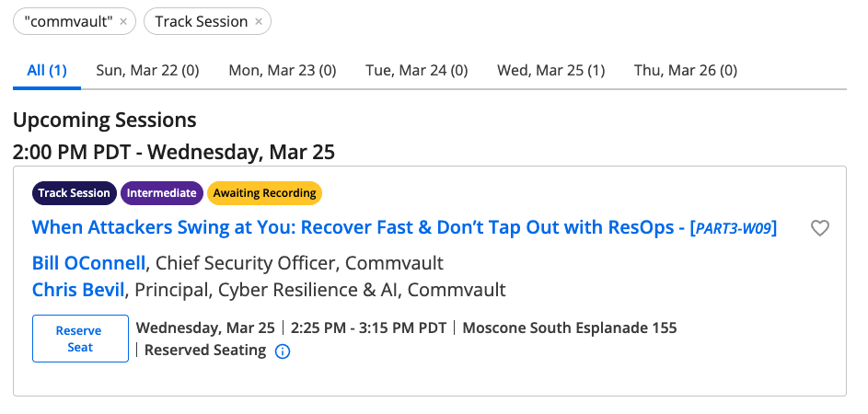Open Reserved Seating info icon
The image size is (868, 414).
[x=283, y=351]
